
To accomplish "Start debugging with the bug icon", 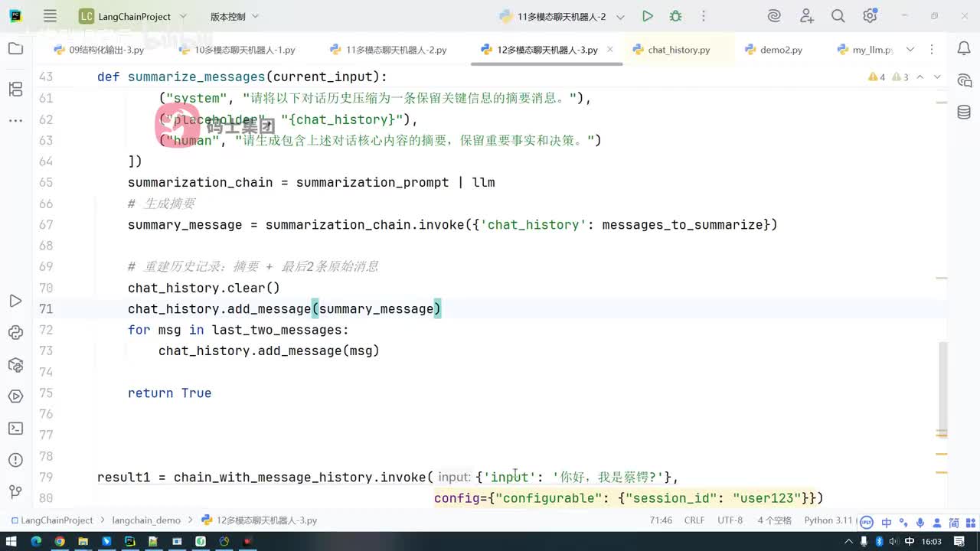I will (x=675, y=16).
